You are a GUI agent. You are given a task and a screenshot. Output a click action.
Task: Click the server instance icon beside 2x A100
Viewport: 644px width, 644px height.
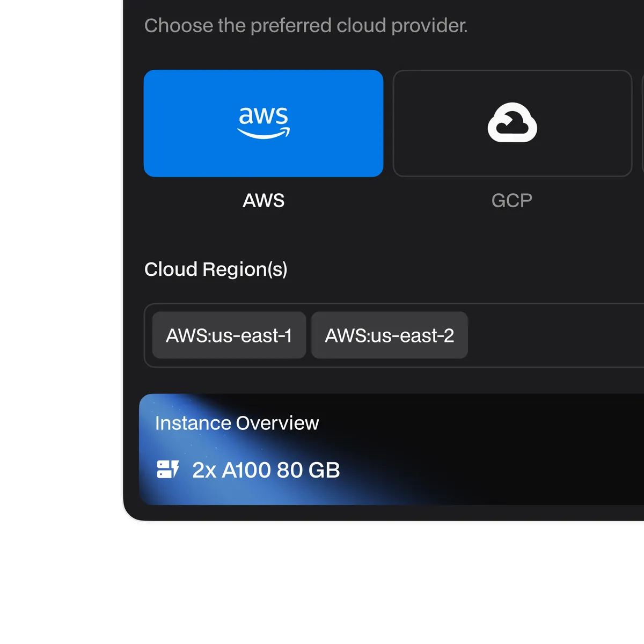click(168, 469)
